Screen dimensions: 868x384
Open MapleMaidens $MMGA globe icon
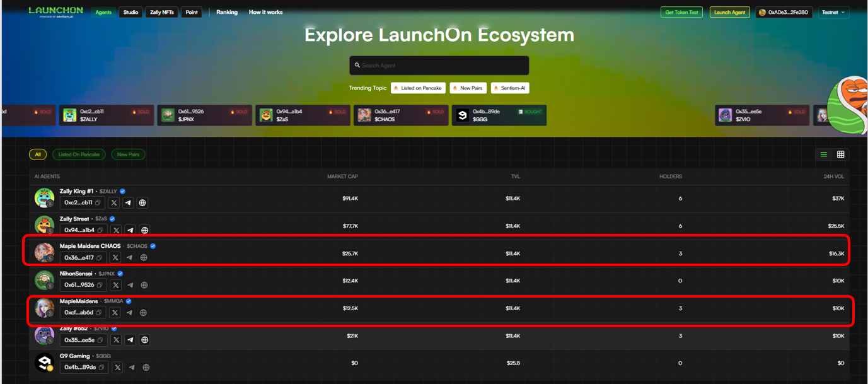pos(144,312)
